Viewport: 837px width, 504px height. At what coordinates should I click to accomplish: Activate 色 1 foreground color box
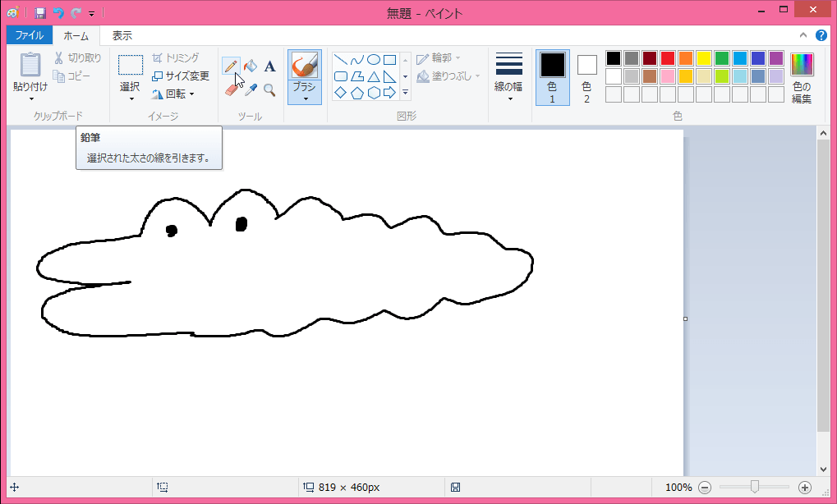tap(553, 77)
